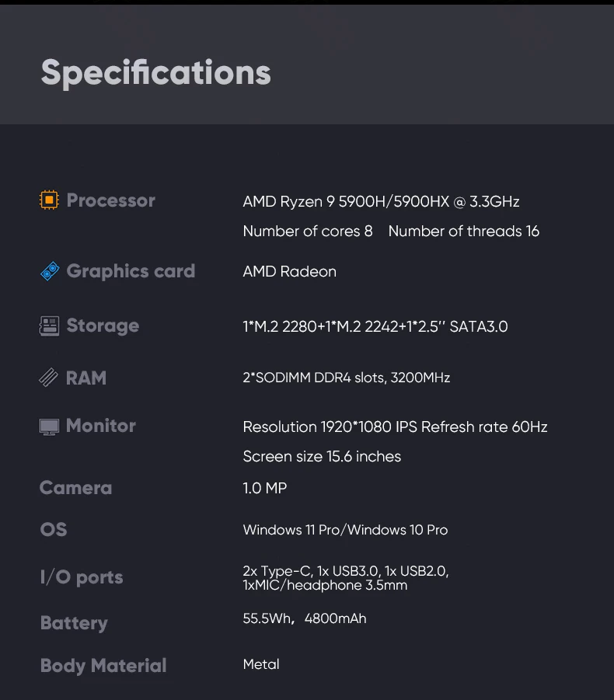Screen dimensions: 614x700
Task: Click the RAM stick icon
Action: [49, 378]
